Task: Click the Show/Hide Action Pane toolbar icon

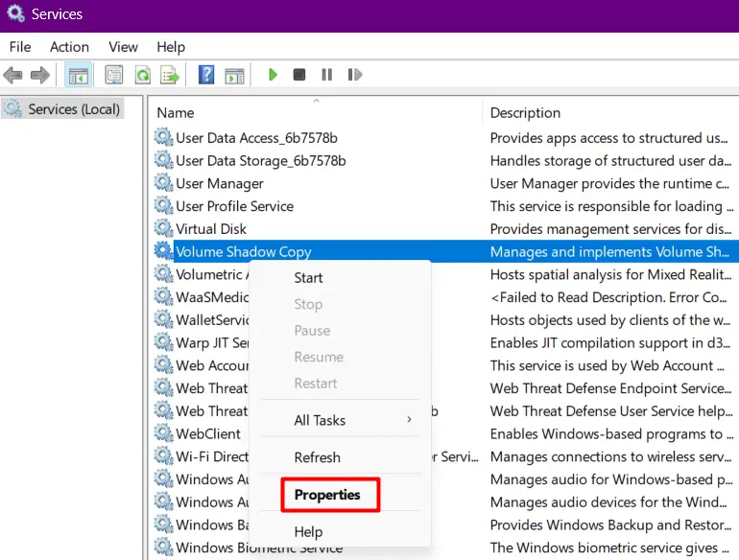Action: (234, 75)
